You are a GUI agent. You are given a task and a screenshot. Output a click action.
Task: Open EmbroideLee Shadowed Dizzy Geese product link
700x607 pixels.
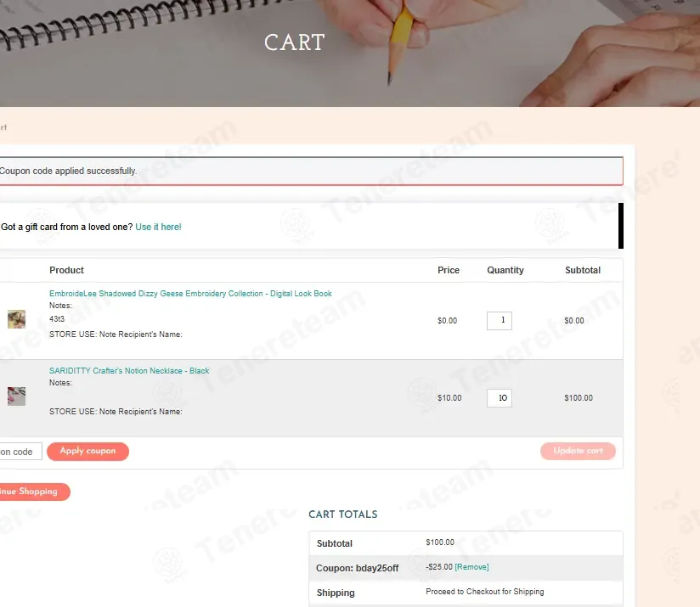[x=190, y=294]
